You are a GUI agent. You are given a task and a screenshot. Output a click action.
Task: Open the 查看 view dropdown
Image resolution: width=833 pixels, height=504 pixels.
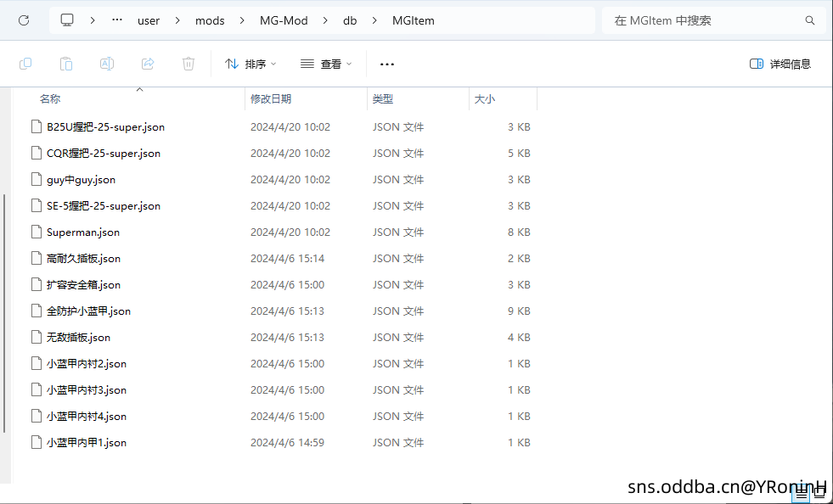pos(325,64)
